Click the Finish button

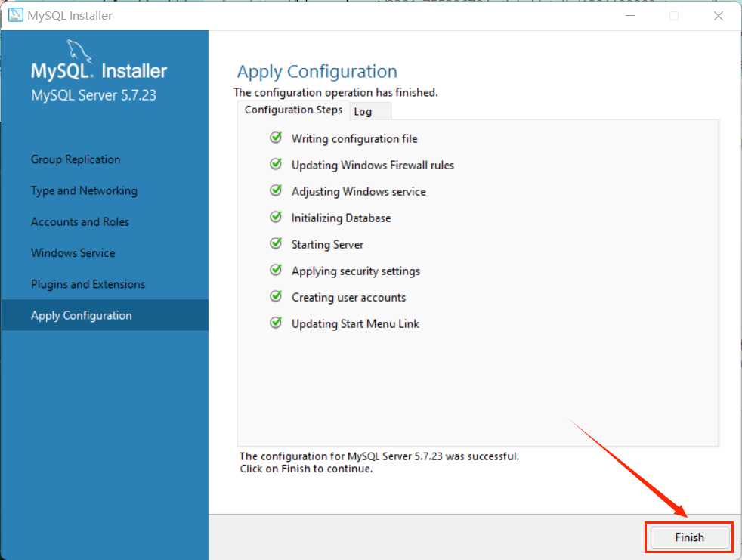coord(689,537)
